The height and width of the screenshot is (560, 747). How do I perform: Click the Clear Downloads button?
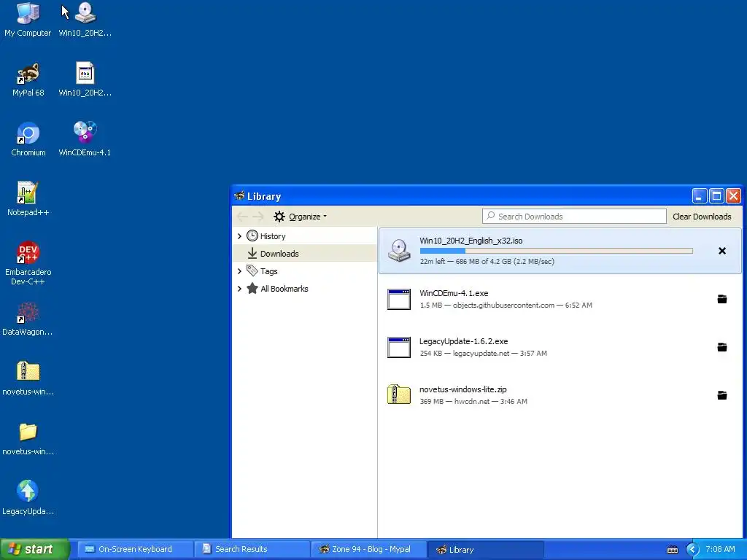[702, 217]
